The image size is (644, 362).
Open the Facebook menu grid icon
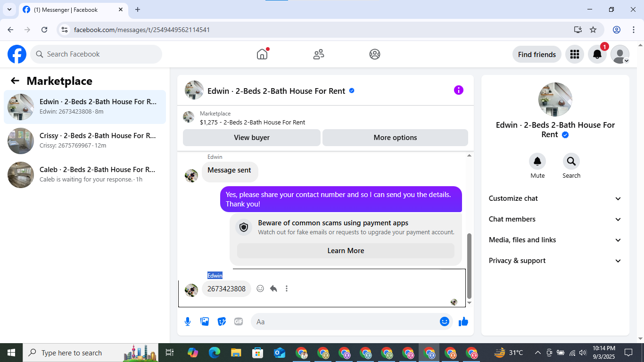pos(574,54)
